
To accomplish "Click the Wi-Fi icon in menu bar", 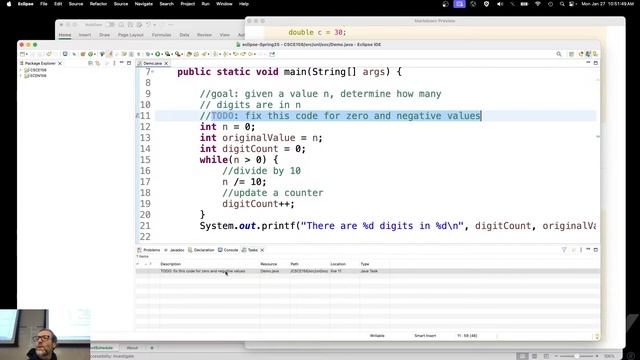I will (x=538, y=4).
